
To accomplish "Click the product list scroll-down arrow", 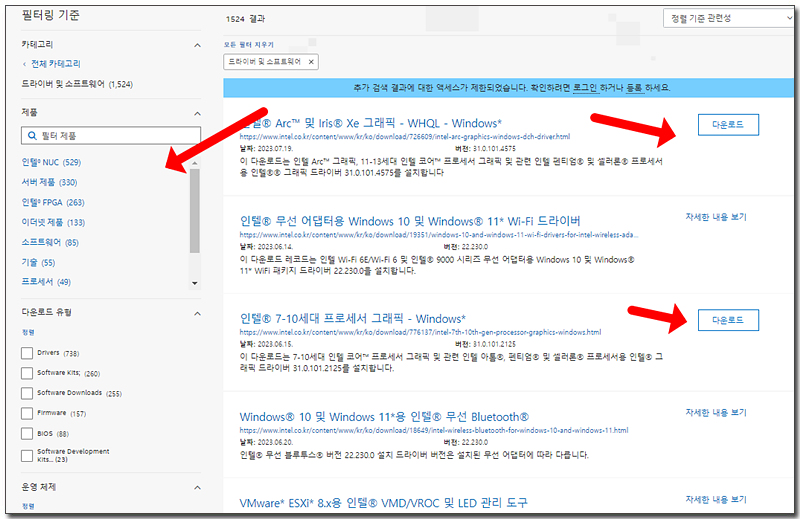I will (x=194, y=283).
